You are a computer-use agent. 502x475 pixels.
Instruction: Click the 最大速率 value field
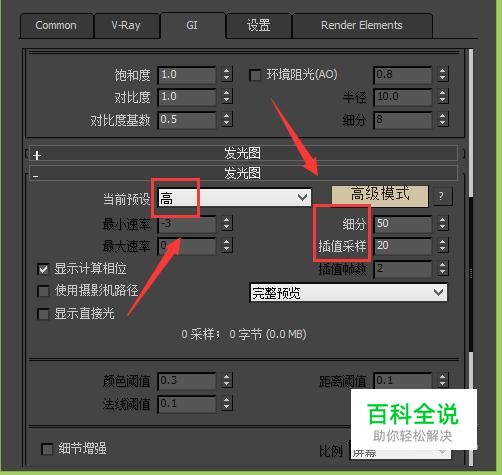(187, 246)
